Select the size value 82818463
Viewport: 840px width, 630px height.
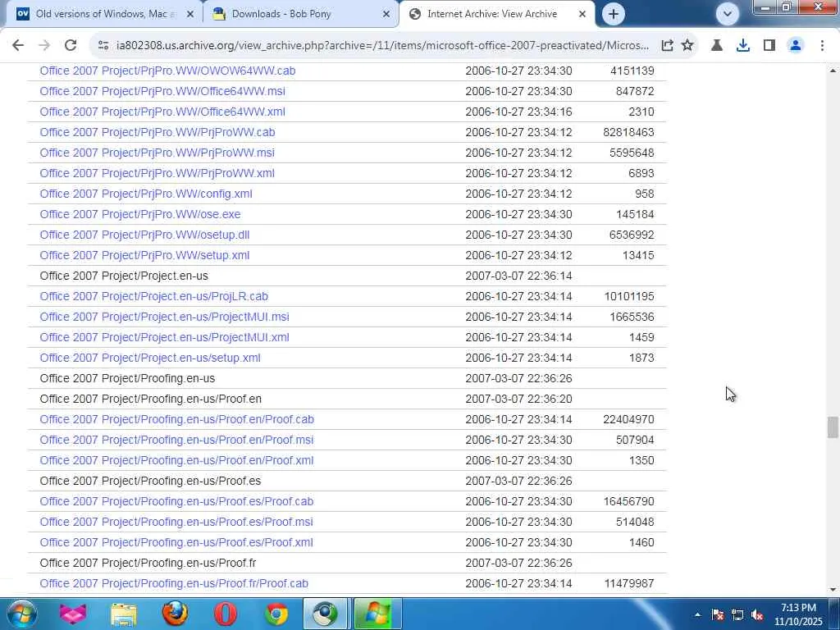(x=628, y=132)
